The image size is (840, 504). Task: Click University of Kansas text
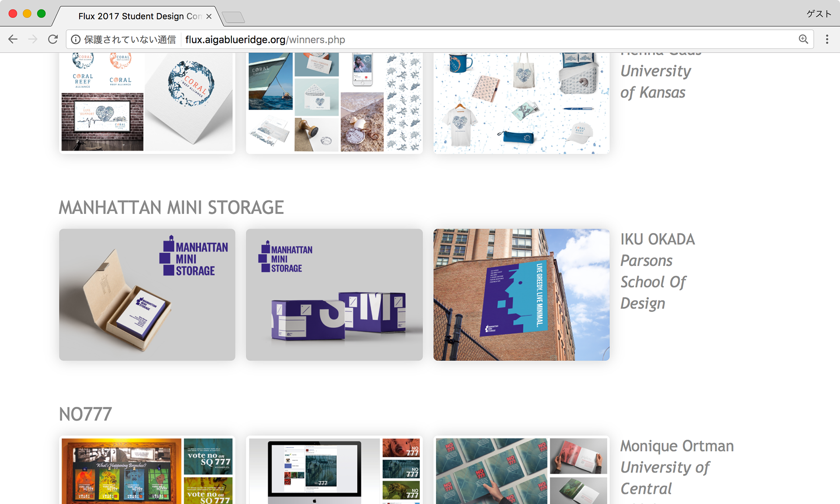656,82
